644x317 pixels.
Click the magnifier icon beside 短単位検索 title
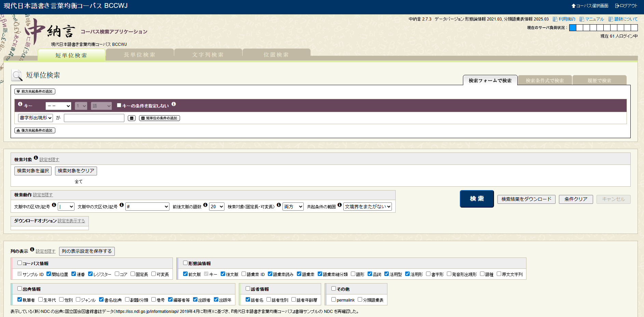pos(17,75)
